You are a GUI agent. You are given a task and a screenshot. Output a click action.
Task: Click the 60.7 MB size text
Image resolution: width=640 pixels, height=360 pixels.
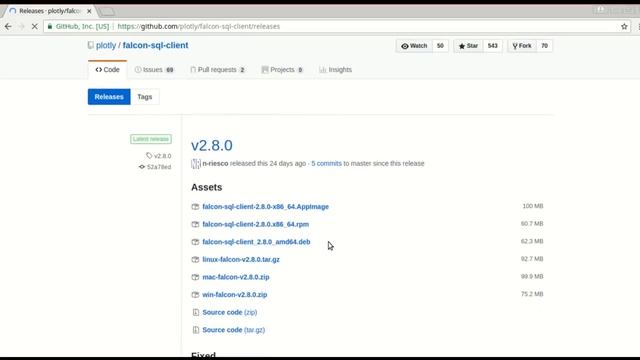tap(532, 224)
